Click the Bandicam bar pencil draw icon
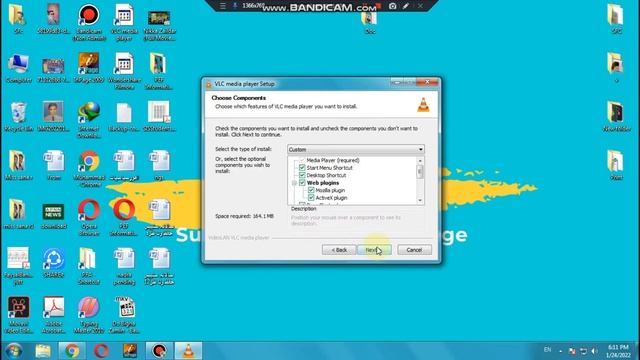Screen dimensions: 640x360 [406, 6]
